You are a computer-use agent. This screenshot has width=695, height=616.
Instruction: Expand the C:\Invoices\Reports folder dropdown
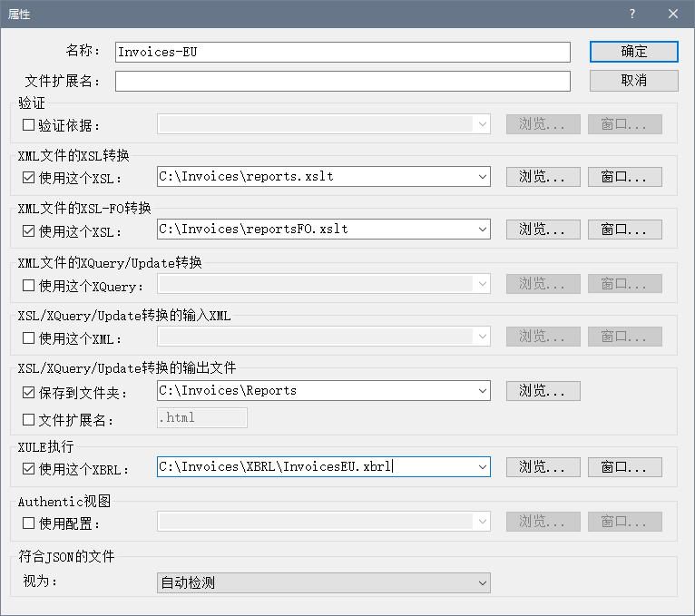click(482, 392)
